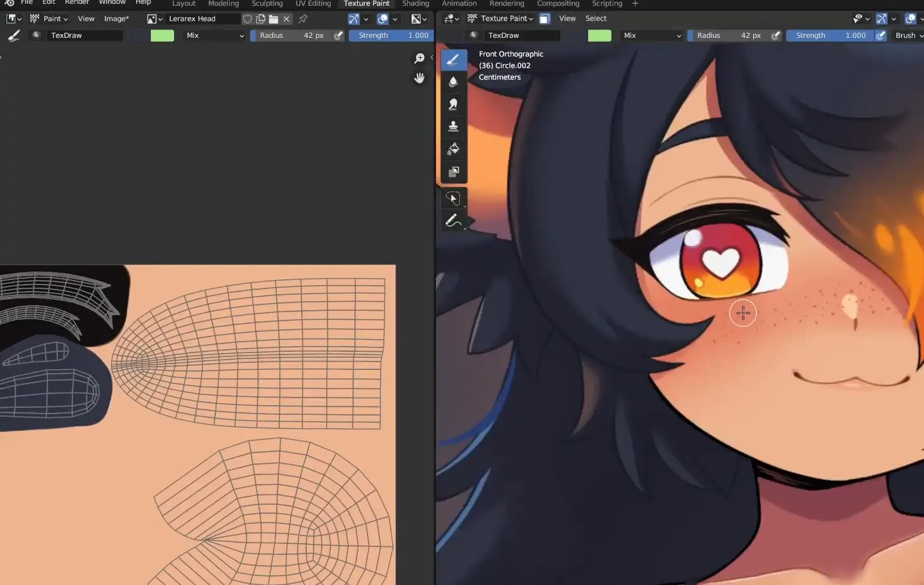This screenshot has width=924, height=585.
Task: Select the Soften blur tool
Action: [453, 82]
